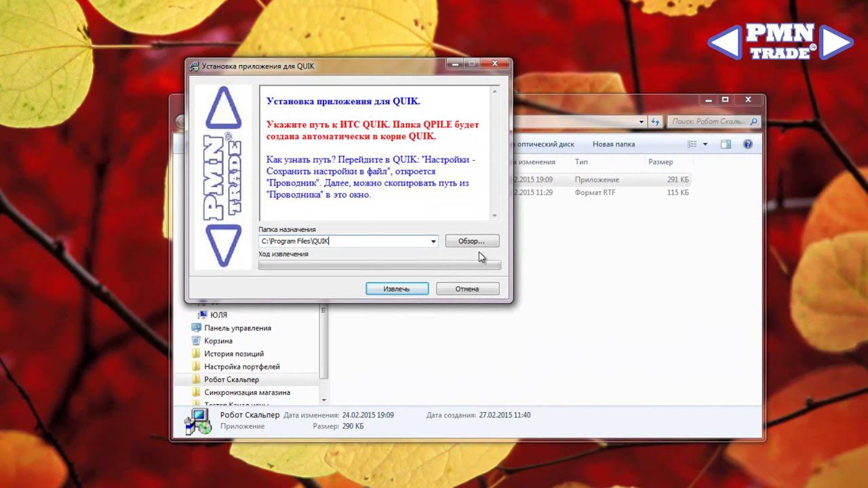Image resolution: width=868 pixels, height=488 pixels.
Task: Open the view options dropdown arrow
Action: 705,144
